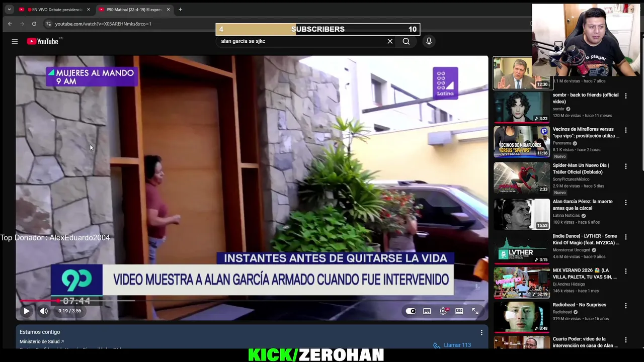Enter full screen in the player
Viewport: 644px width, 362px height.
(x=475, y=311)
